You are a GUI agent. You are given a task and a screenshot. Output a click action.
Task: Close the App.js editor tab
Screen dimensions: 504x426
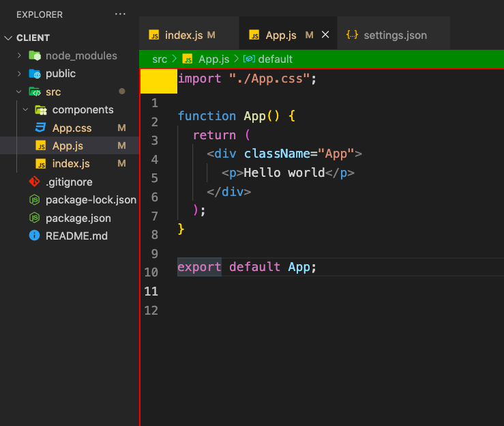(x=325, y=34)
